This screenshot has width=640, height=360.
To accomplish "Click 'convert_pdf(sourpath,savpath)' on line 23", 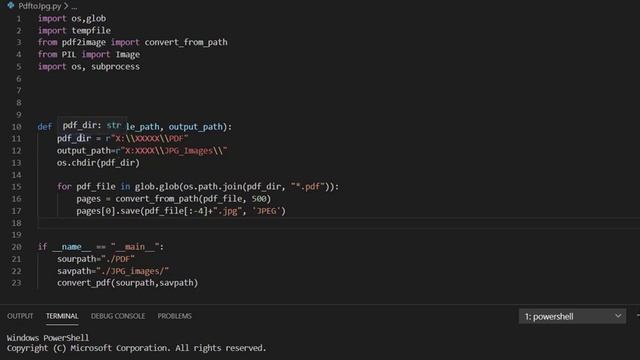I will coord(127,282).
